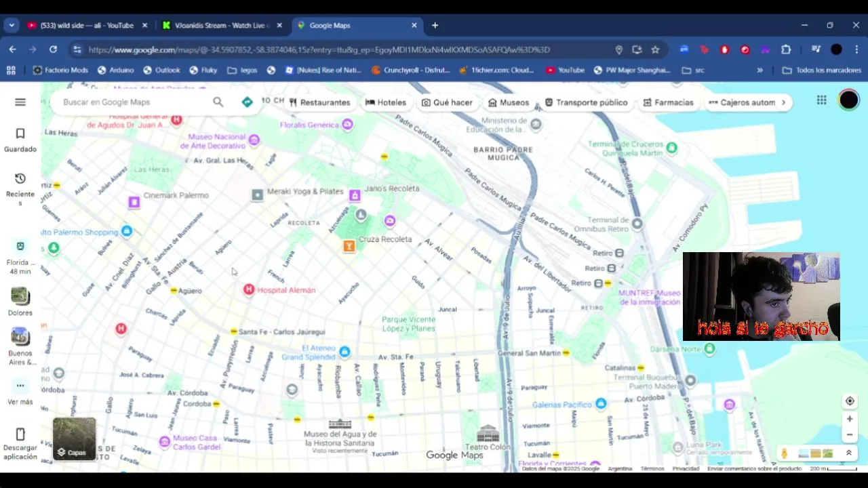
Task: Click the blue directions diamond icon
Action: point(247,102)
